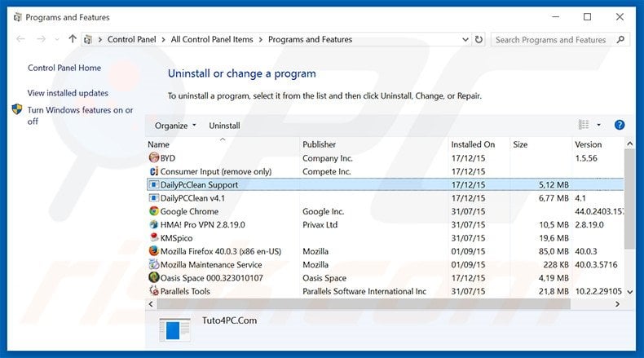Open the recent locations dropdown arrow
The width and height of the screenshot is (644, 358).
click(x=57, y=39)
